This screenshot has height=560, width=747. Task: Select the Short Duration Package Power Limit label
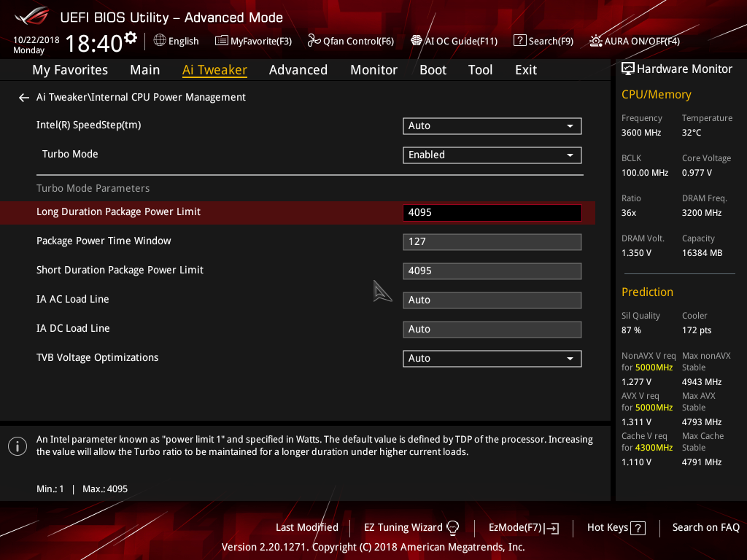pos(120,270)
